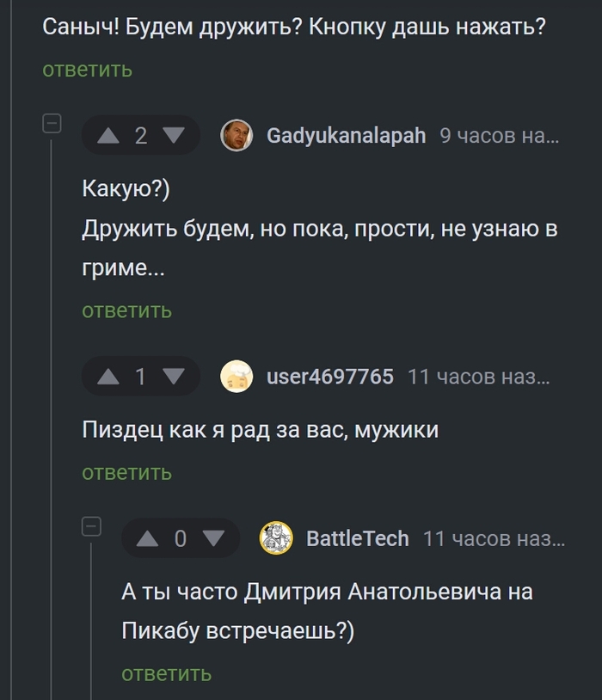Upvote the Gadyukanalapah comment
This screenshot has height=700, width=602.
pyautogui.click(x=108, y=136)
